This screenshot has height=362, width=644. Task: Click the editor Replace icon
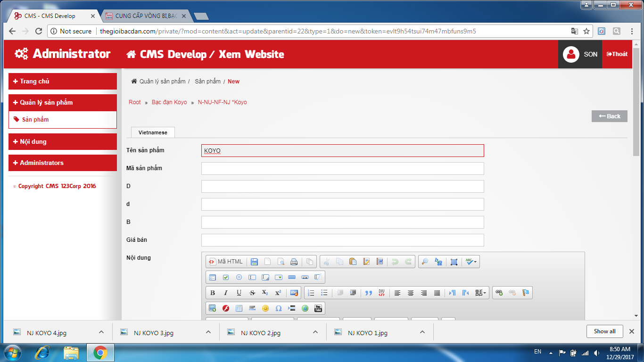(438, 262)
